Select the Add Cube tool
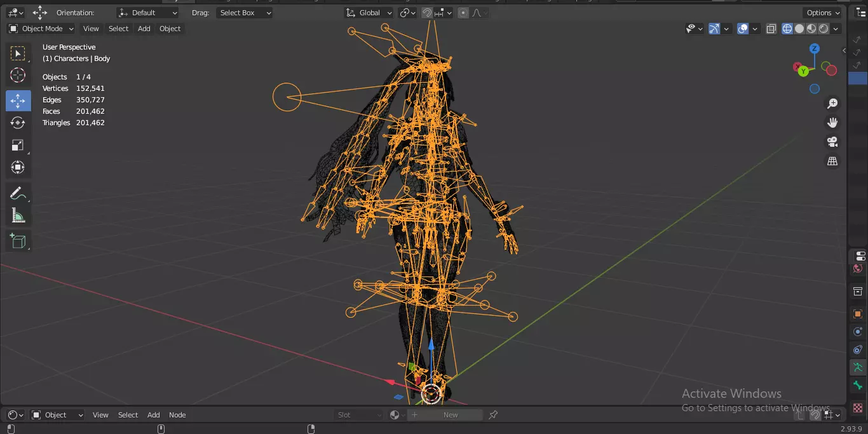The image size is (868, 434). (x=18, y=241)
